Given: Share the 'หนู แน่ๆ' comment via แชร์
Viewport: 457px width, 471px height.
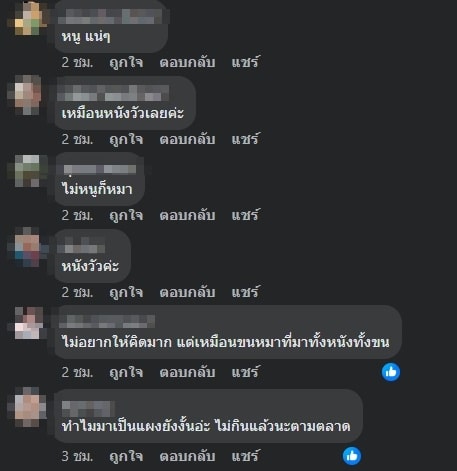Looking at the screenshot, I should pos(245,62).
